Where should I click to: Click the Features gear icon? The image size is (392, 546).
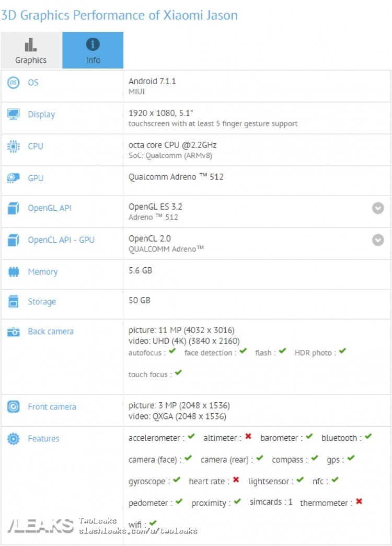coord(14,439)
